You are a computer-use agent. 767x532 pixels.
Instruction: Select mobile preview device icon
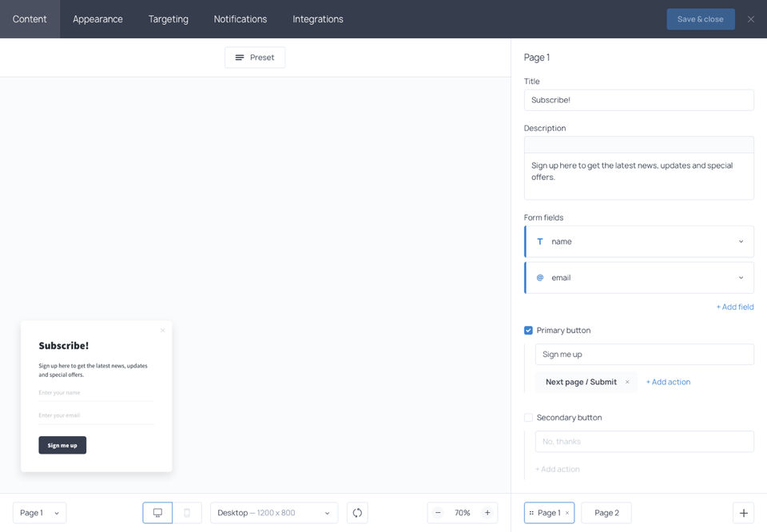click(x=187, y=513)
